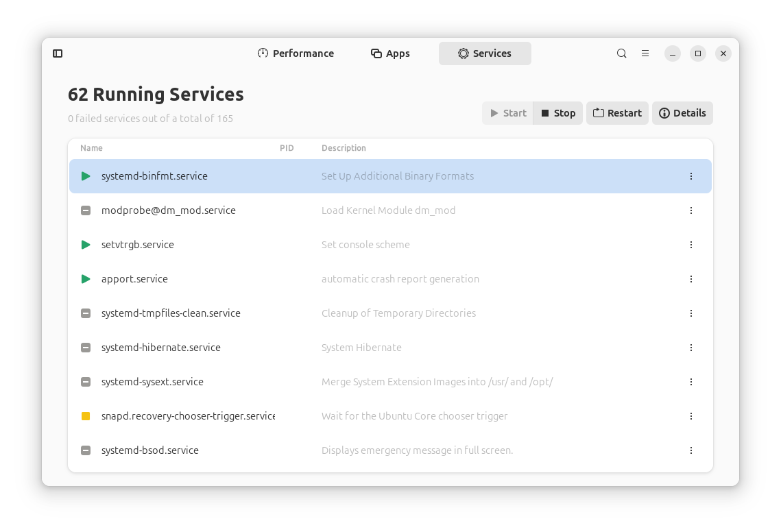The width and height of the screenshot is (781, 532).
Task: Click yellow status icon for snapd.recovery-chooser-trigger
Action: [86, 416]
